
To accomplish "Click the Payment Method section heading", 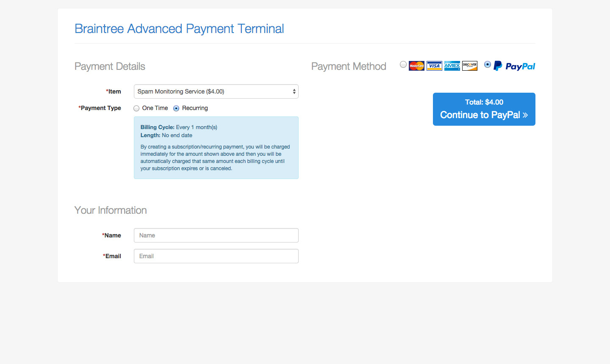I will coord(349,66).
